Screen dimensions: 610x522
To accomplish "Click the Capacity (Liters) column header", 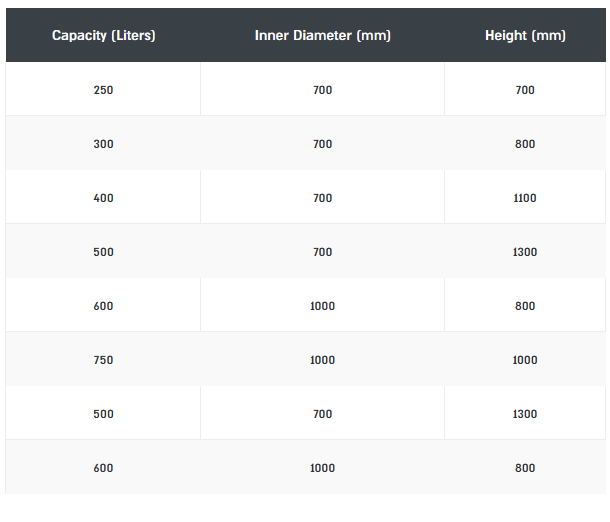I will click(103, 36).
